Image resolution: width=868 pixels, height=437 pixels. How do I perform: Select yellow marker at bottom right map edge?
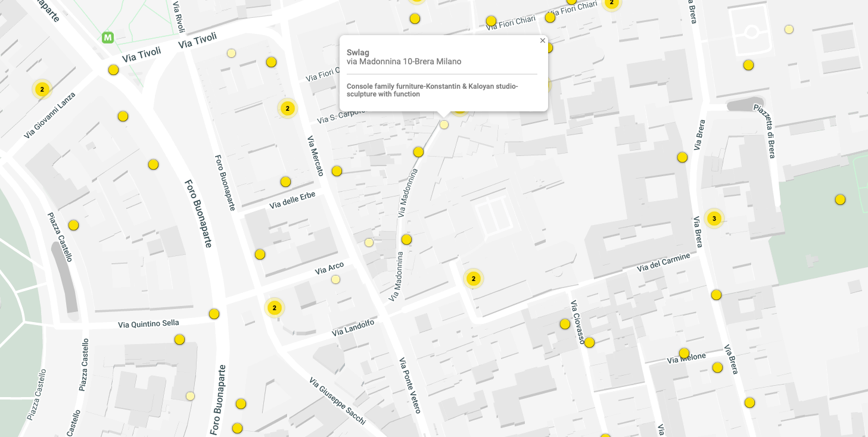[749, 402]
